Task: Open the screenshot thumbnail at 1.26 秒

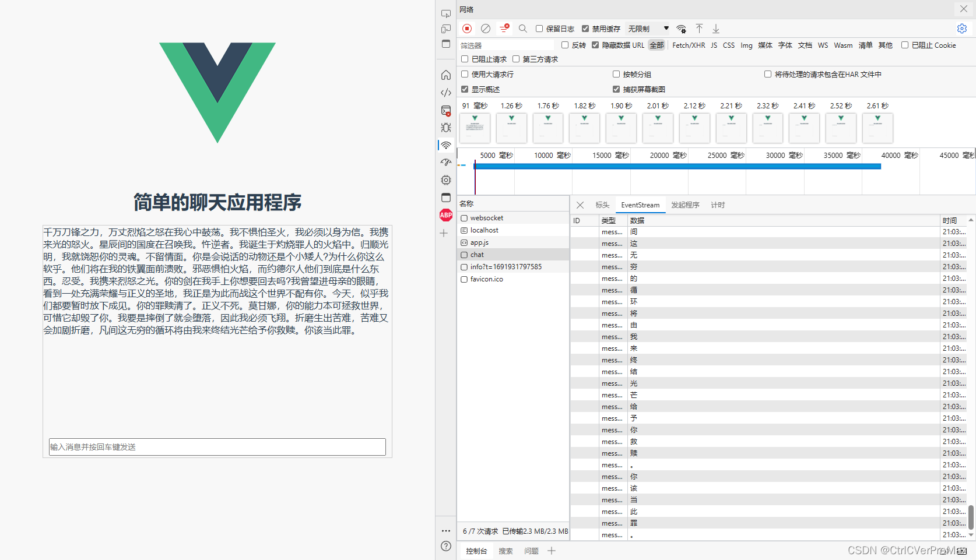Action: (x=511, y=128)
